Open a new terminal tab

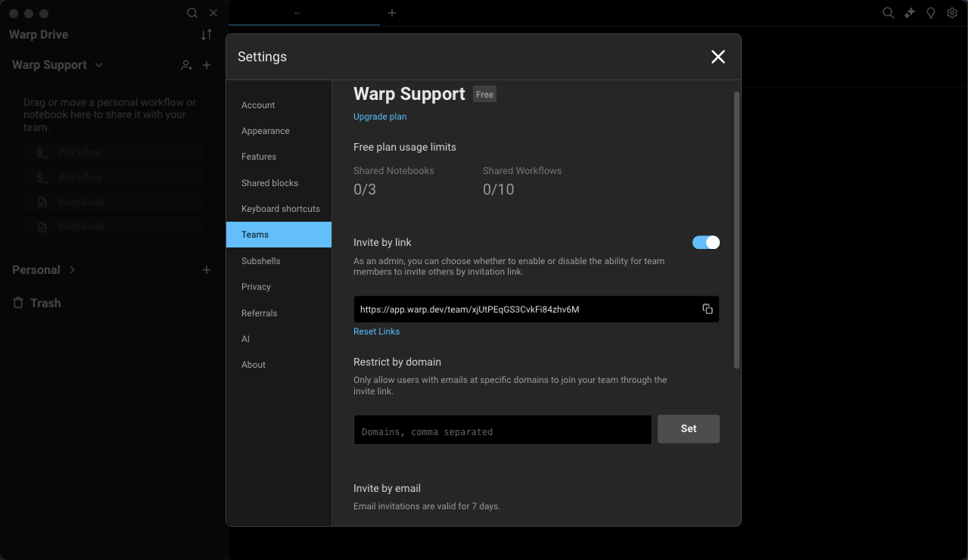[392, 13]
